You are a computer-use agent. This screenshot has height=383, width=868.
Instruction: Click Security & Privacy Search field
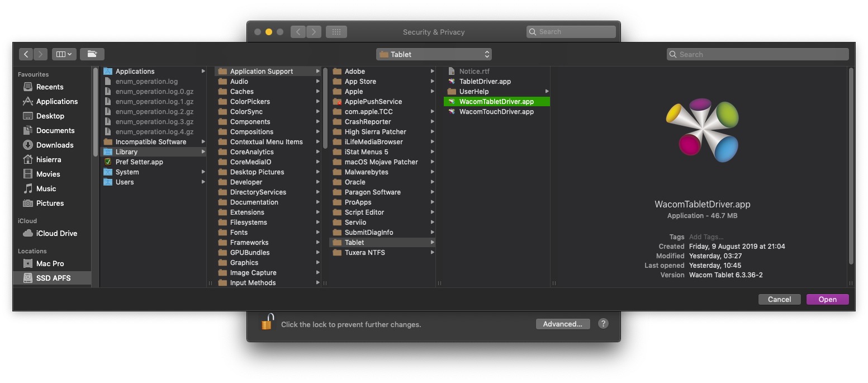tap(571, 32)
